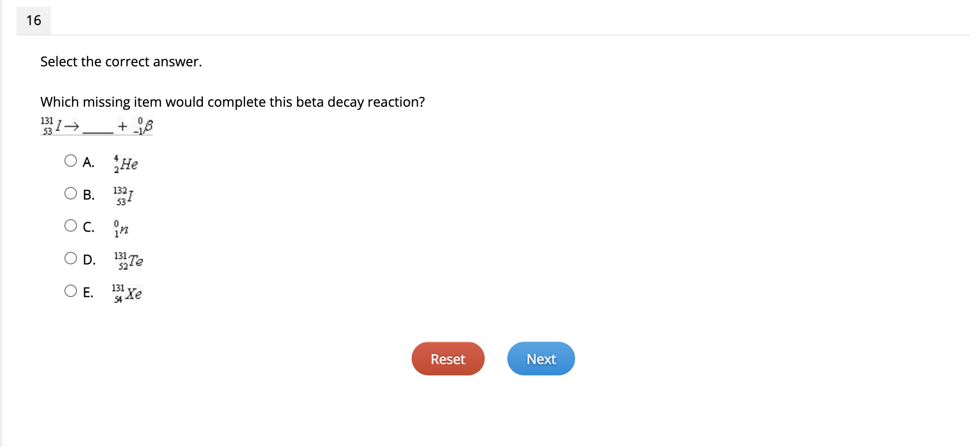This screenshot has height=447, width=980.
Task: Click the beta decay reaction equation
Action: (97, 126)
